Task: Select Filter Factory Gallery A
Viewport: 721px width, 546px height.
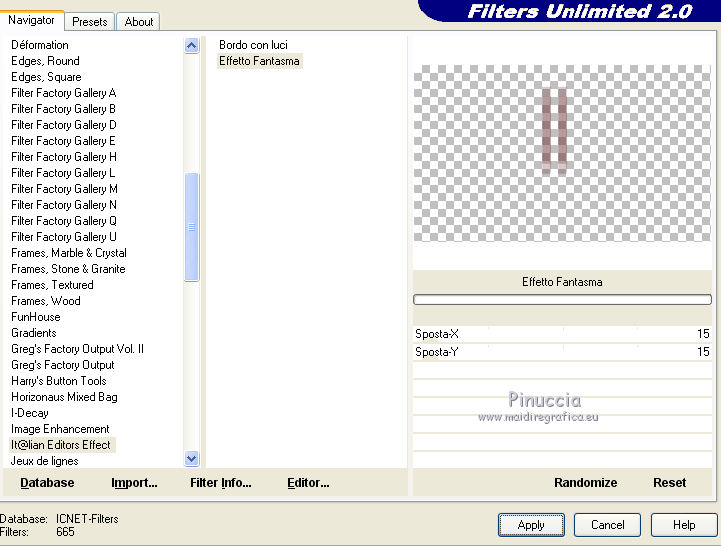Action: 63,93
